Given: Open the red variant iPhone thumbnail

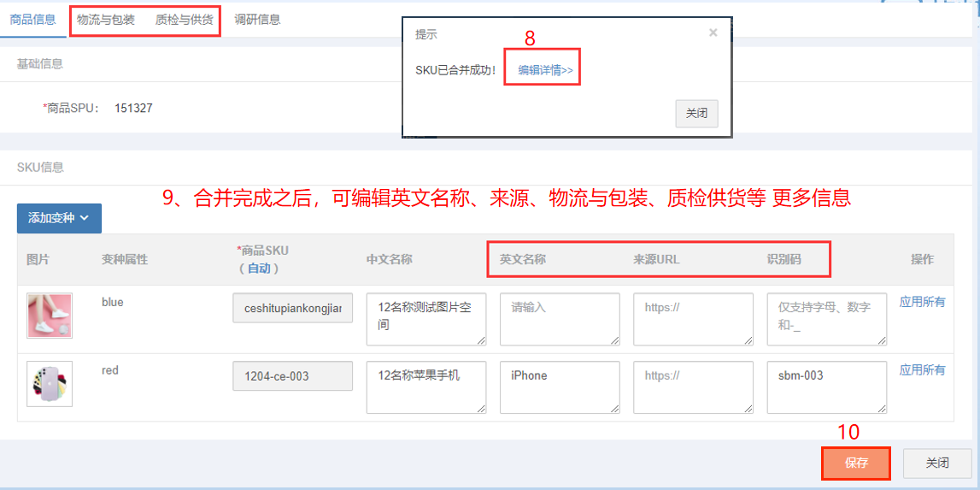Looking at the screenshot, I should [x=50, y=384].
